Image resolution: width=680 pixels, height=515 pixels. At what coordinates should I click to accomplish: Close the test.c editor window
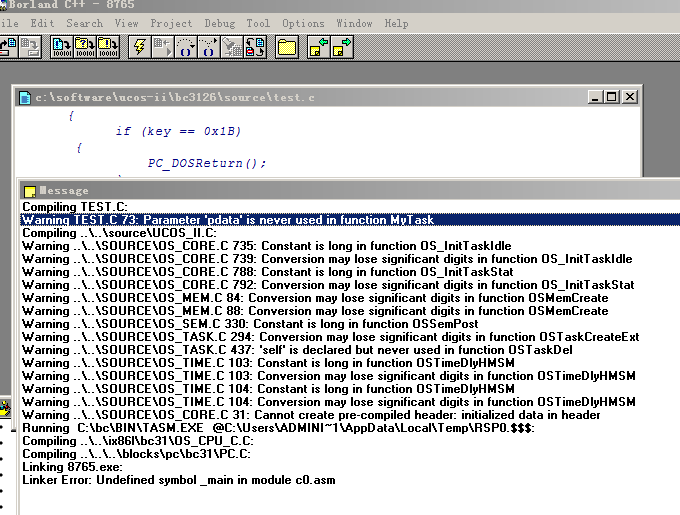tap(630, 97)
